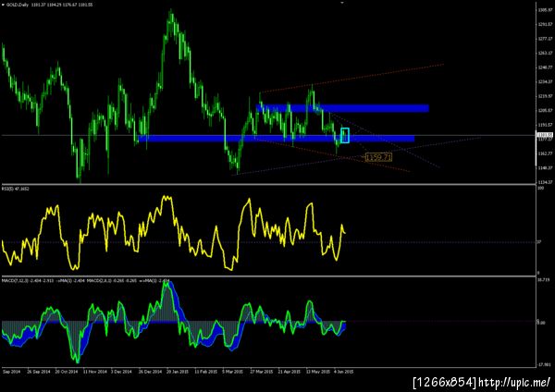Click the '11 Nov 2014' date label

95,372
